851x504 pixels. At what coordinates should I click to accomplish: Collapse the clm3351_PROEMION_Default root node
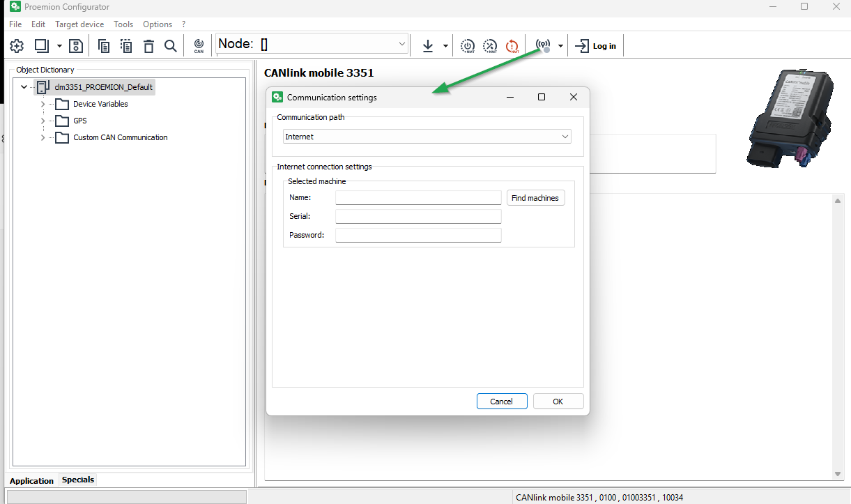(24, 87)
